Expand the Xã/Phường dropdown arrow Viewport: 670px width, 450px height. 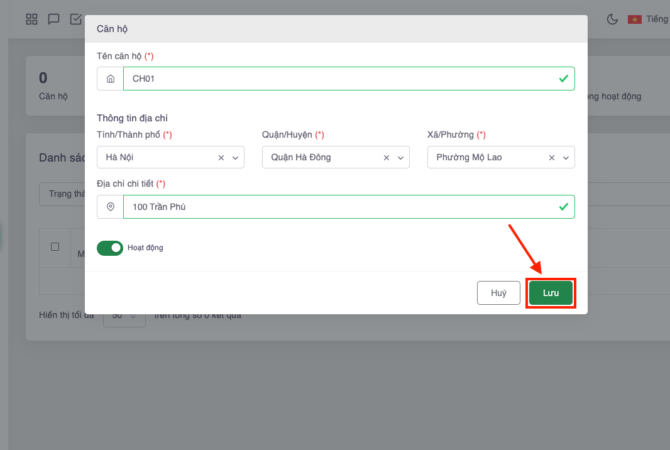tap(567, 158)
